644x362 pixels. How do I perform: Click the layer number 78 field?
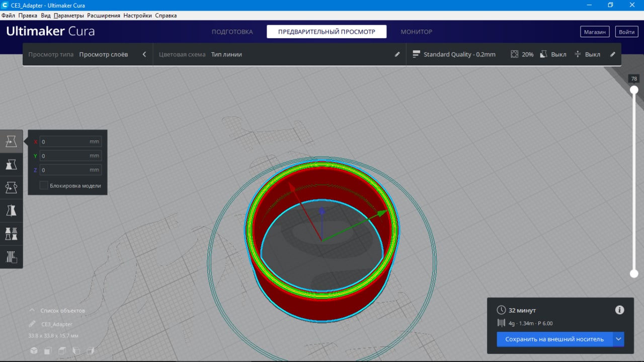[x=634, y=79]
